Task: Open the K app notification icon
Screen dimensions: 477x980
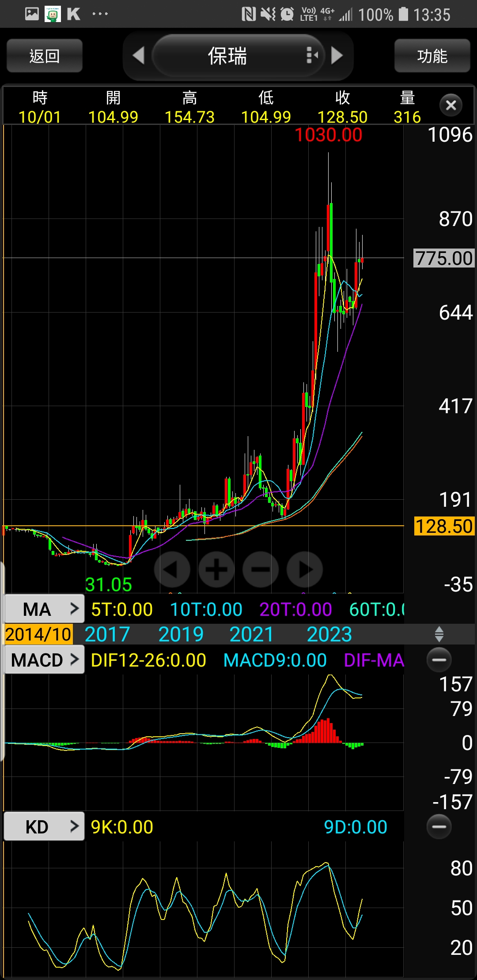Action: (73, 14)
